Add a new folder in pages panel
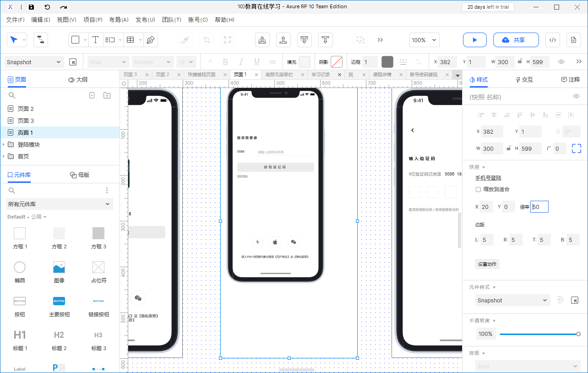Image resolution: width=588 pixels, height=373 pixels. 107,95
